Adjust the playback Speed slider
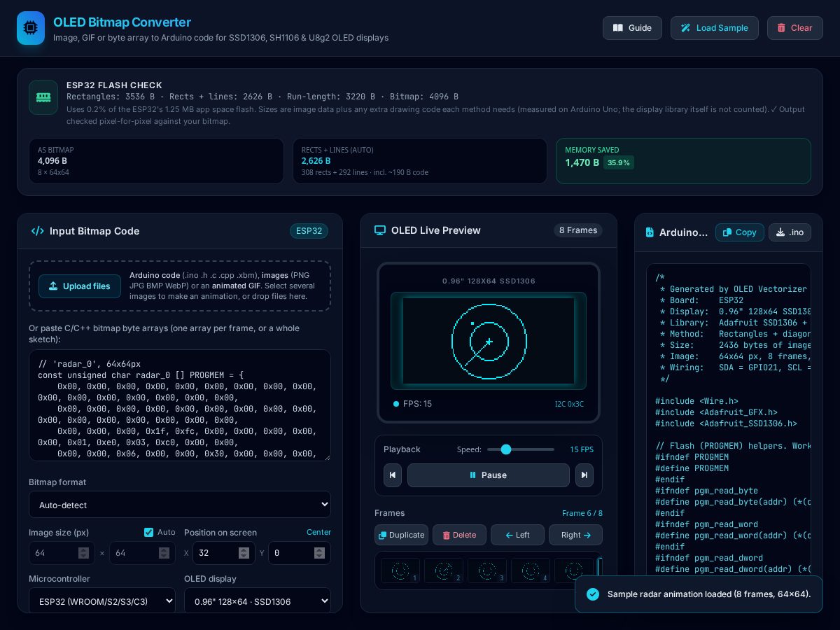 point(521,449)
